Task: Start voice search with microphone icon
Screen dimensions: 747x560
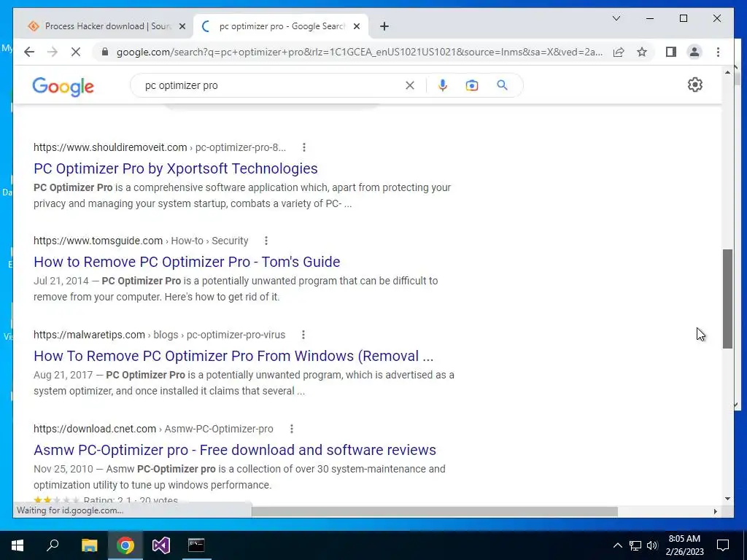Action: [443, 85]
